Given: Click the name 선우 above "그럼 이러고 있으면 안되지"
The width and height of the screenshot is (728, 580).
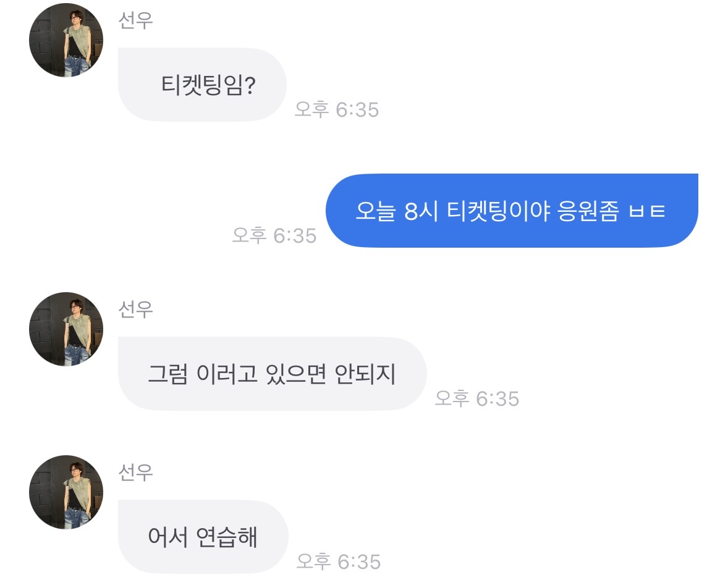Looking at the screenshot, I should tap(135, 309).
